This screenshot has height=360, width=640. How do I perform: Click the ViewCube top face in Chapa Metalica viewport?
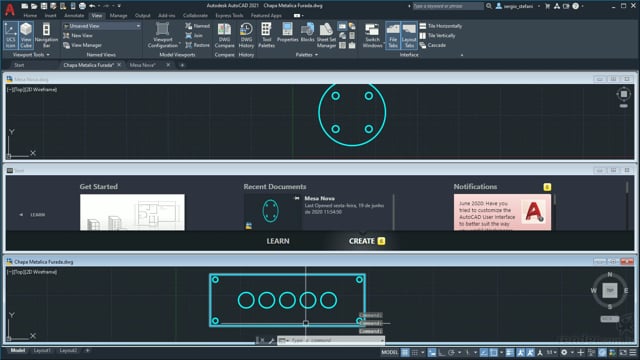(x=610, y=290)
